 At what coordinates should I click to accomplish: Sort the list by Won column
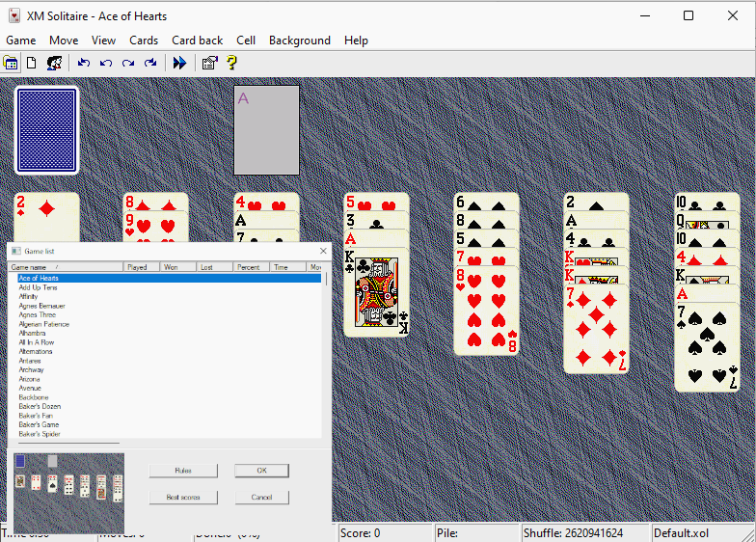tap(177, 267)
